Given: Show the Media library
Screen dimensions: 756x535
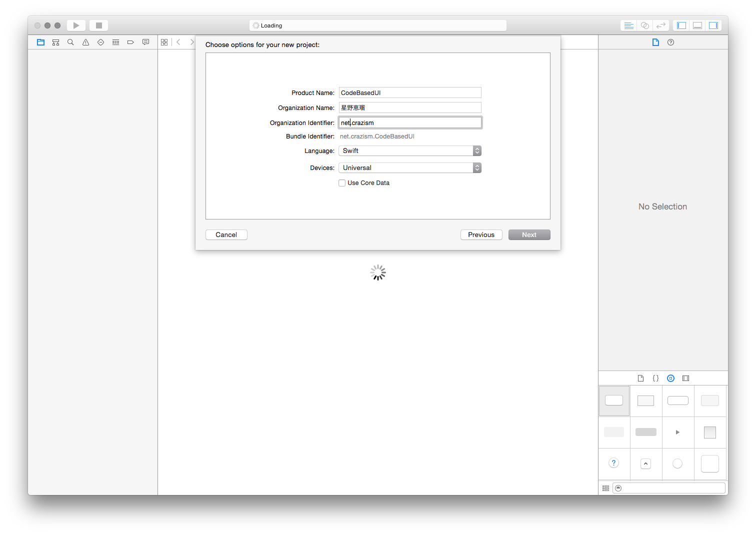Looking at the screenshot, I should (686, 378).
